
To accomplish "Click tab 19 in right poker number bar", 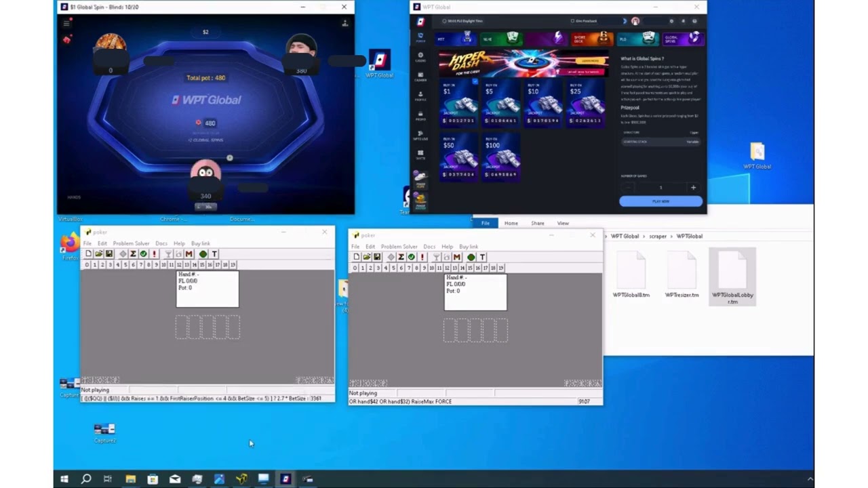I will [500, 268].
